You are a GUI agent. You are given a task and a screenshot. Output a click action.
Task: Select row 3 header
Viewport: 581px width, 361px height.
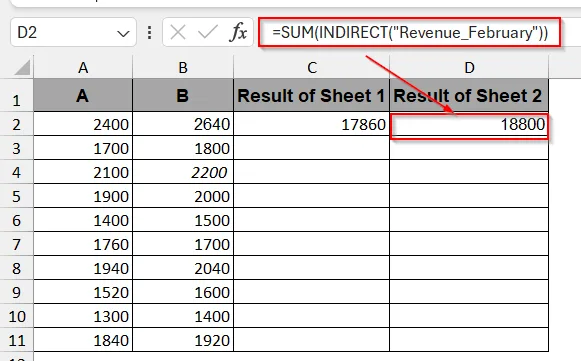pos(16,148)
